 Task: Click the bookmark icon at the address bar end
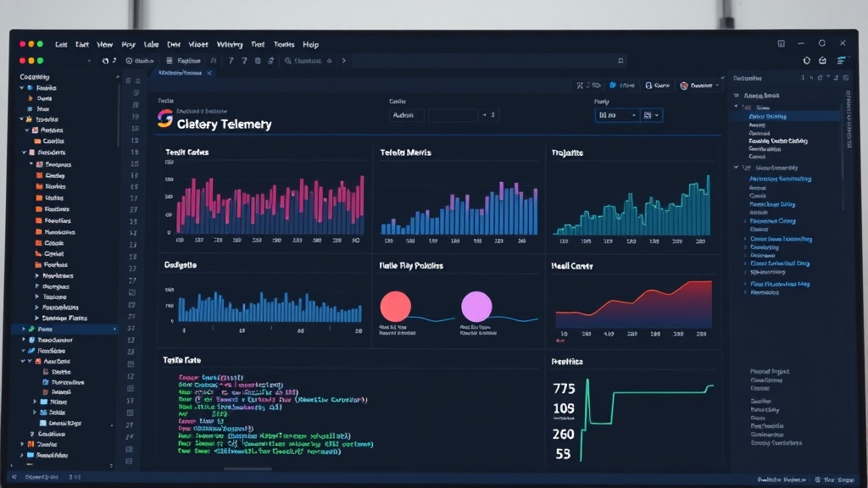pos(620,61)
